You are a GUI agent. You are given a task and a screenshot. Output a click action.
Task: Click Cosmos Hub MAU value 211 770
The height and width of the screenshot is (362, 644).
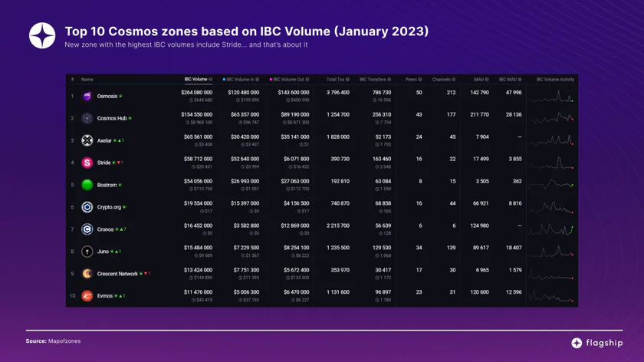479,114
